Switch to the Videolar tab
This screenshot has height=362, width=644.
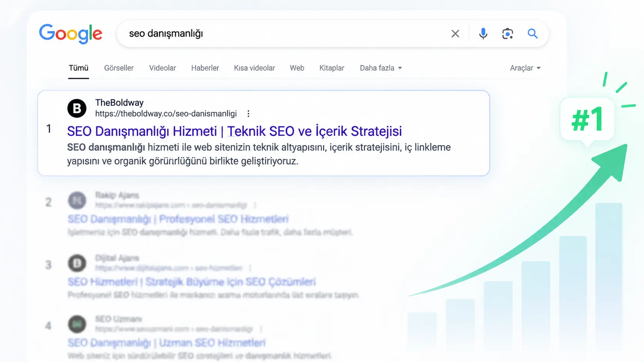(163, 68)
